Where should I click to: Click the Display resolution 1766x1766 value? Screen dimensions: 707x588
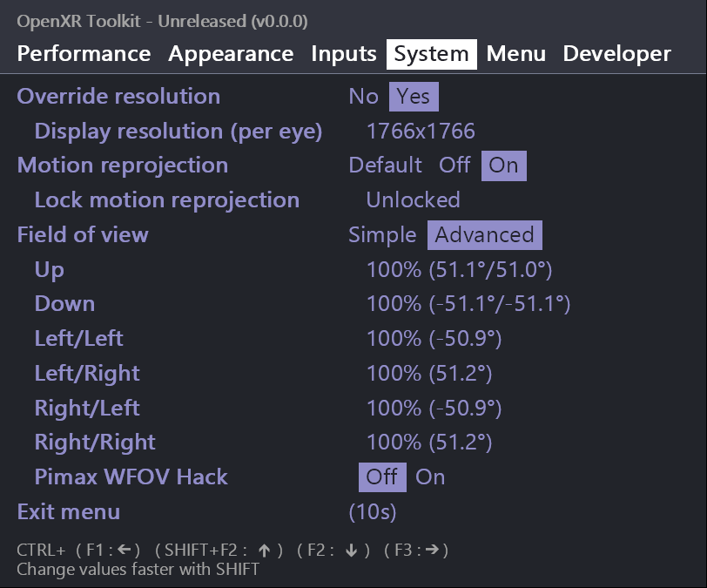[x=421, y=132]
